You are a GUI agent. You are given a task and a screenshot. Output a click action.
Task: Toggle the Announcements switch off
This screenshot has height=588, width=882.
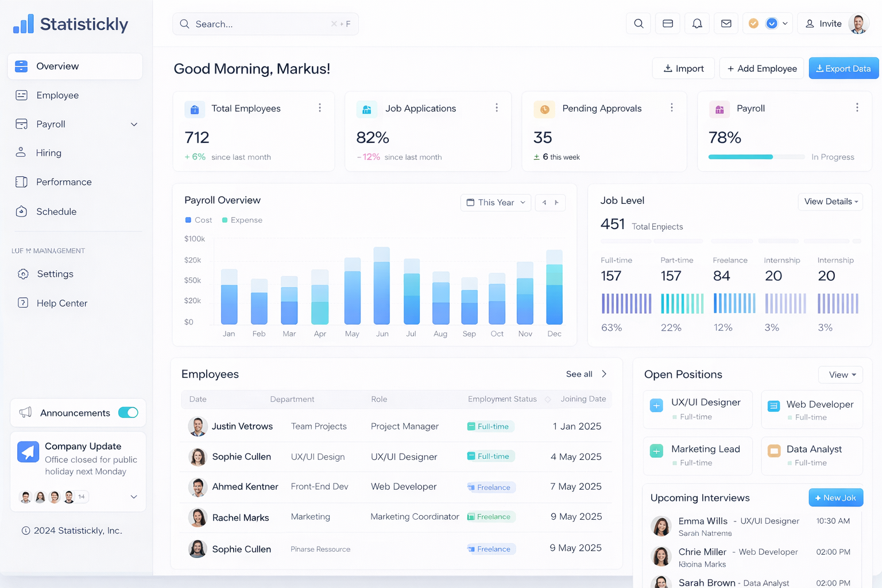pyautogui.click(x=129, y=412)
